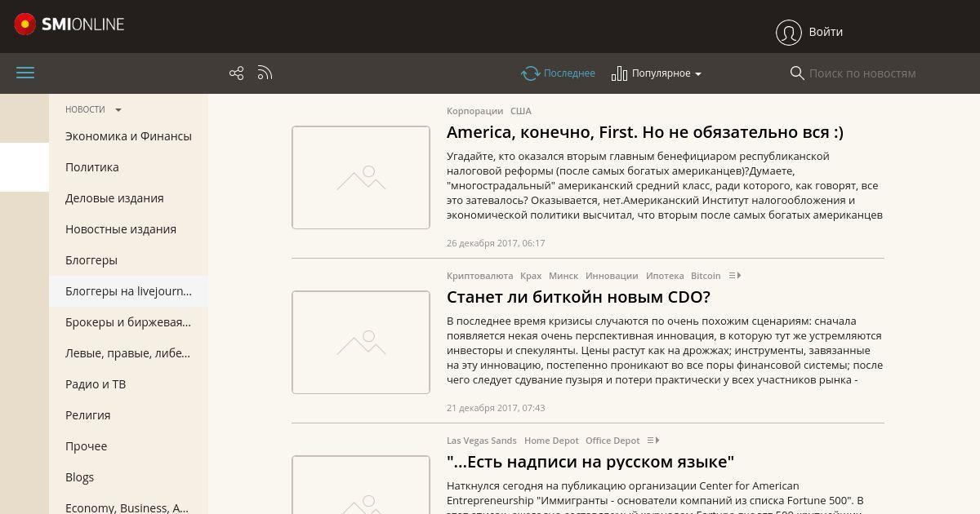Image resolution: width=980 pixels, height=514 pixels.
Task: Focus the Поиск по новостям field
Action: pos(862,73)
